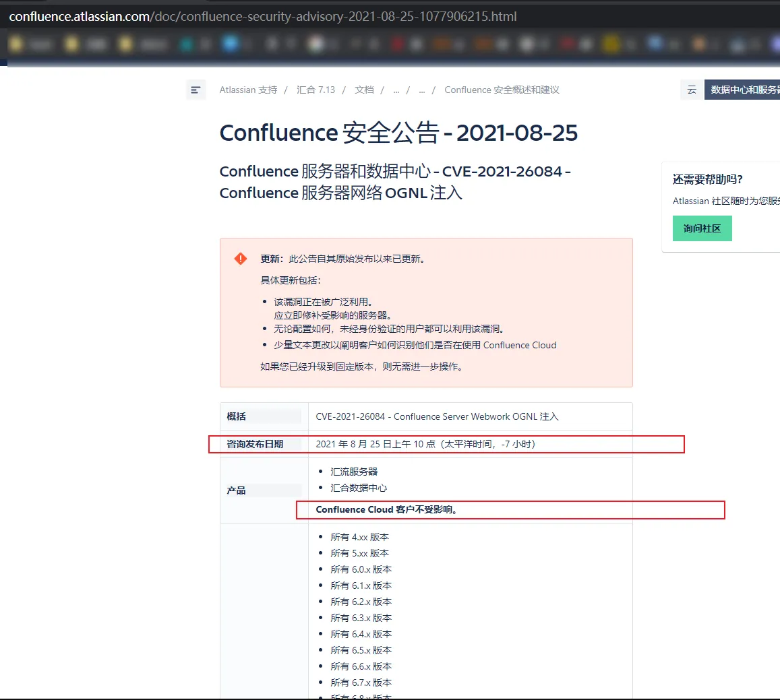The width and height of the screenshot is (780, 700).
Task: Click the 还需要帮助吗? panel heading
Action: click(x=707, y=179)
